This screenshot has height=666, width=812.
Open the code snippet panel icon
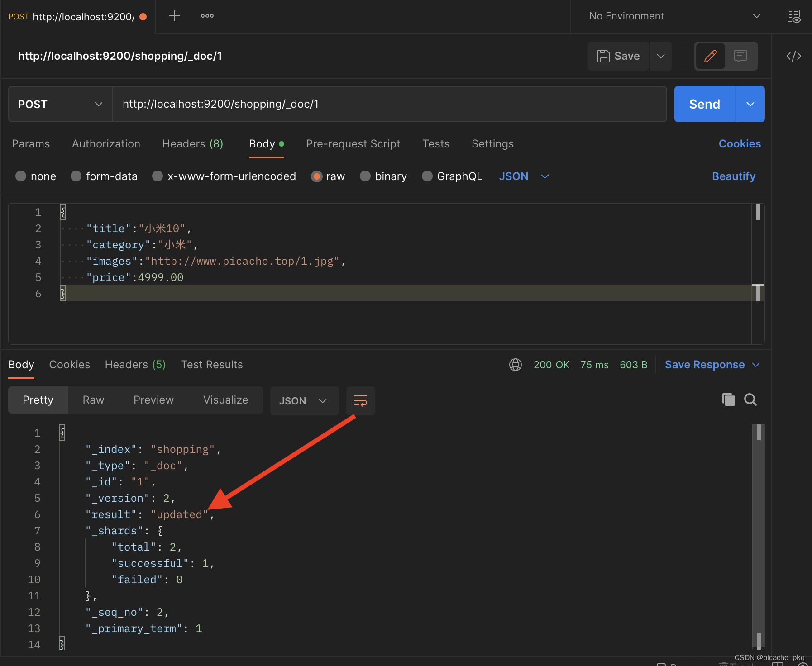(793, 56)
